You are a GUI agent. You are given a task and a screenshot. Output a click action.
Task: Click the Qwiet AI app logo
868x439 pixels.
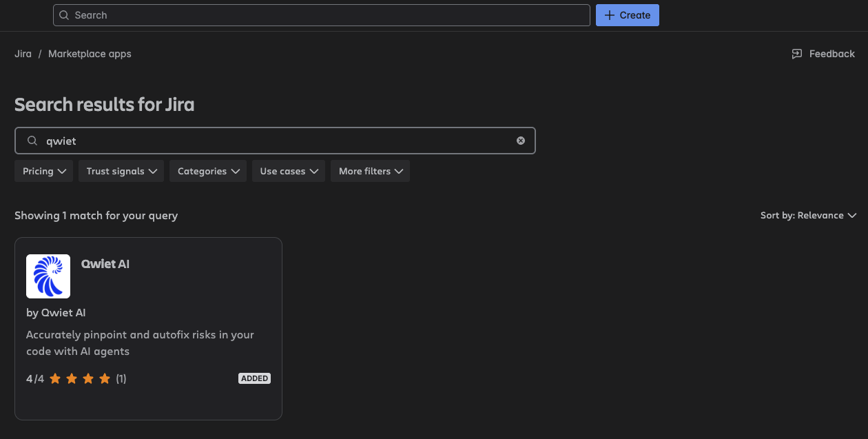(x=48, y=276)
